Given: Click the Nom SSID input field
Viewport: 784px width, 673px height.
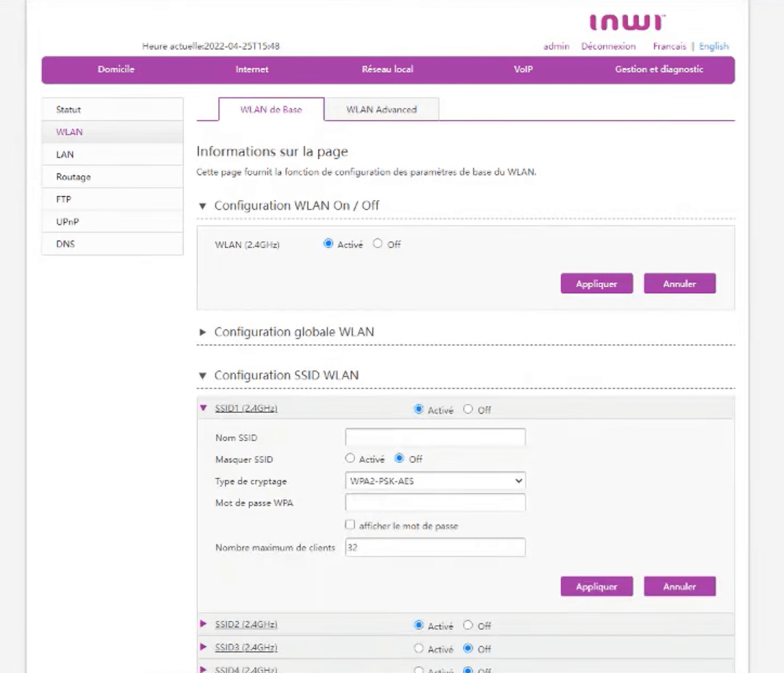Looking at the screenshot, I should (435, 437).
